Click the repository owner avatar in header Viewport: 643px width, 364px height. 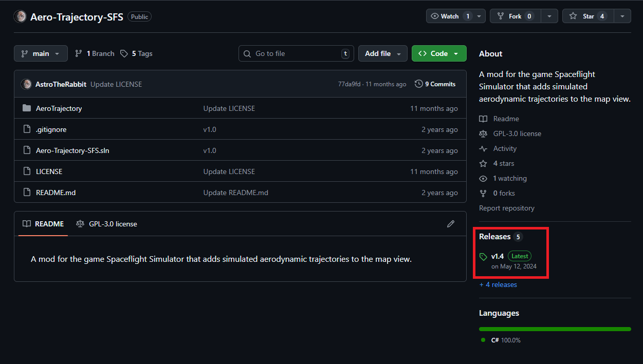tap(20, 16)
